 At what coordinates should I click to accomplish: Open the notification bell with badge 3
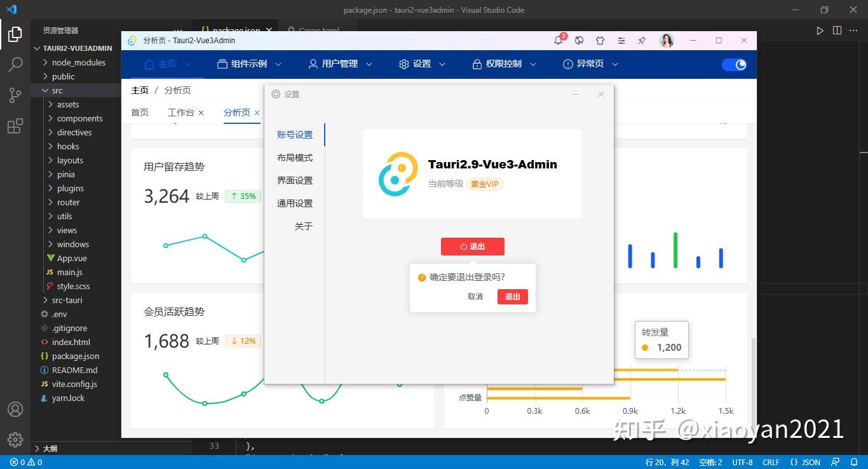coord(557,40)
